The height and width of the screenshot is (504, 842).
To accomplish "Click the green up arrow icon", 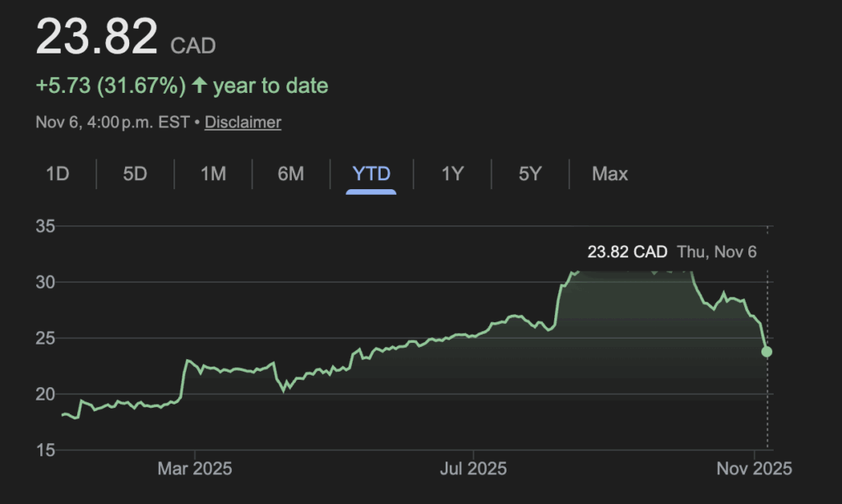I will 199,86.
